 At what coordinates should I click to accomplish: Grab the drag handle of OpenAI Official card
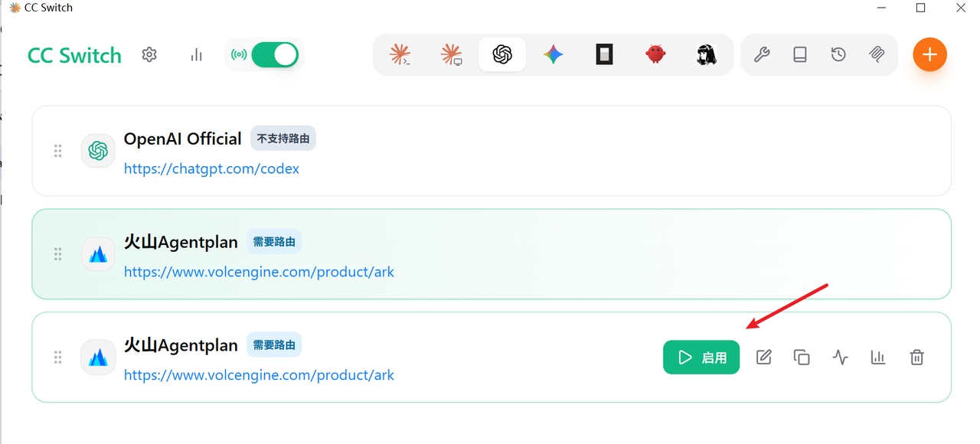click(57, 151)
